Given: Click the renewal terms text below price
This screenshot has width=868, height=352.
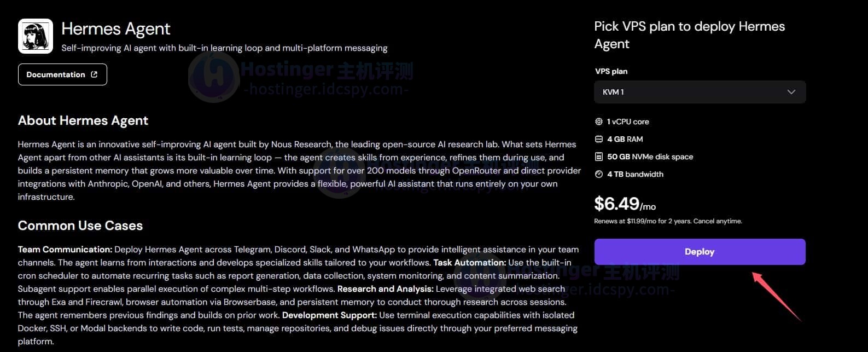Looking at the screenshot, I should (x=668, y=221).
